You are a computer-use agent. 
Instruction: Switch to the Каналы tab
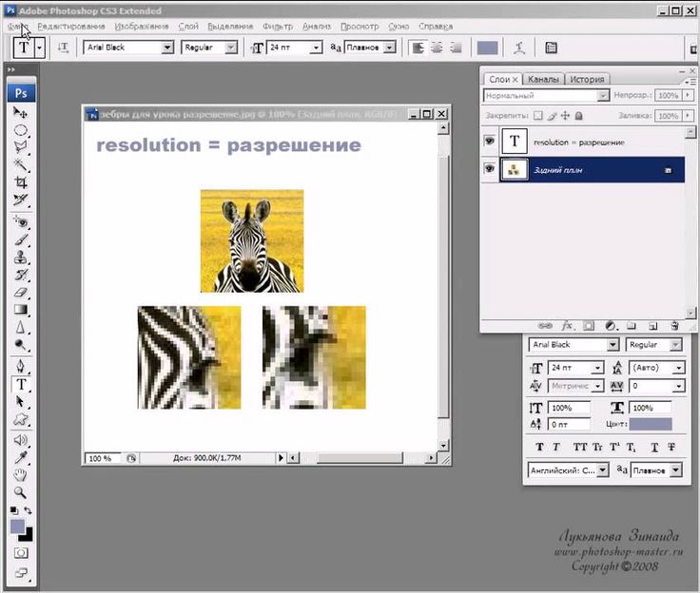click(543, 80)
